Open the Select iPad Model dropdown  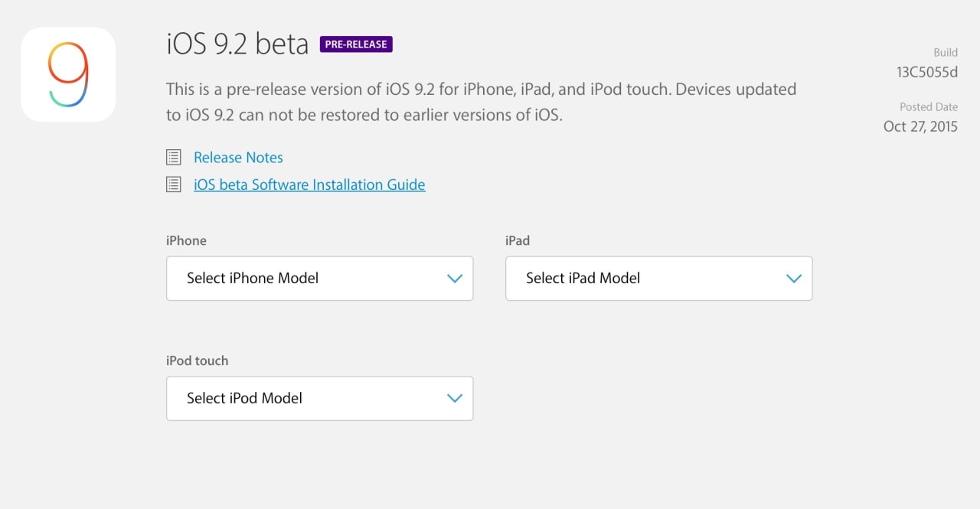point(658,279)
